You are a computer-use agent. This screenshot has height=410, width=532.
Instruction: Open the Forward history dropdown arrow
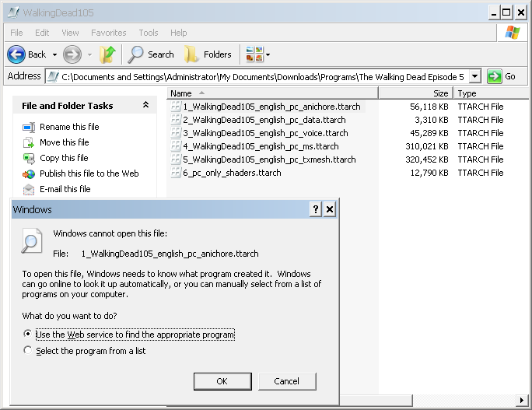click(89, 54)
